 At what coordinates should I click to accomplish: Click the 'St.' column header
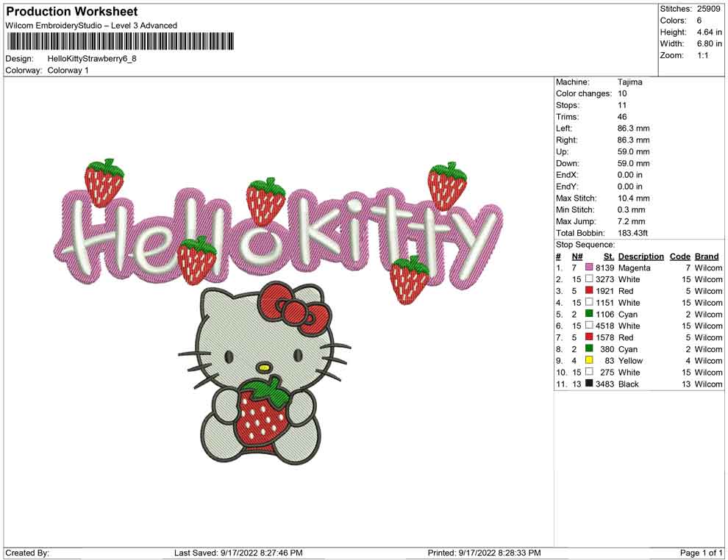(609, 256)
